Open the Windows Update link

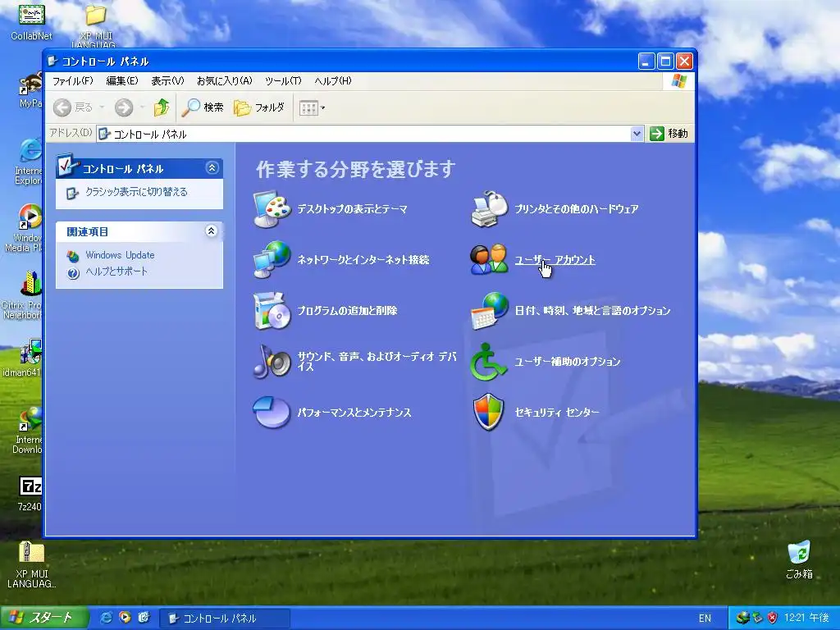pos(120,255)
